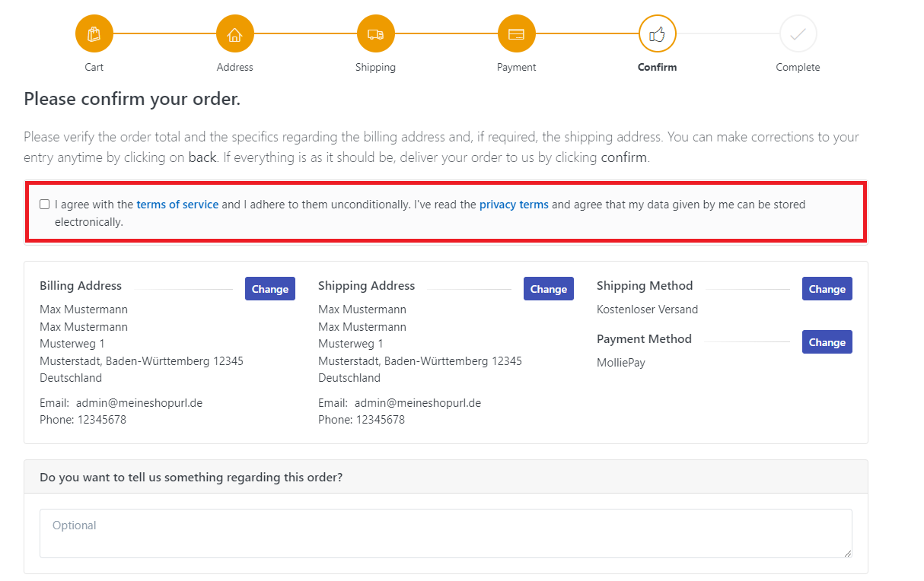The width and height of the screenshot is (924, 581).
Task: Focus the Optional order comment text area
Action: click(x=445, y=533)
